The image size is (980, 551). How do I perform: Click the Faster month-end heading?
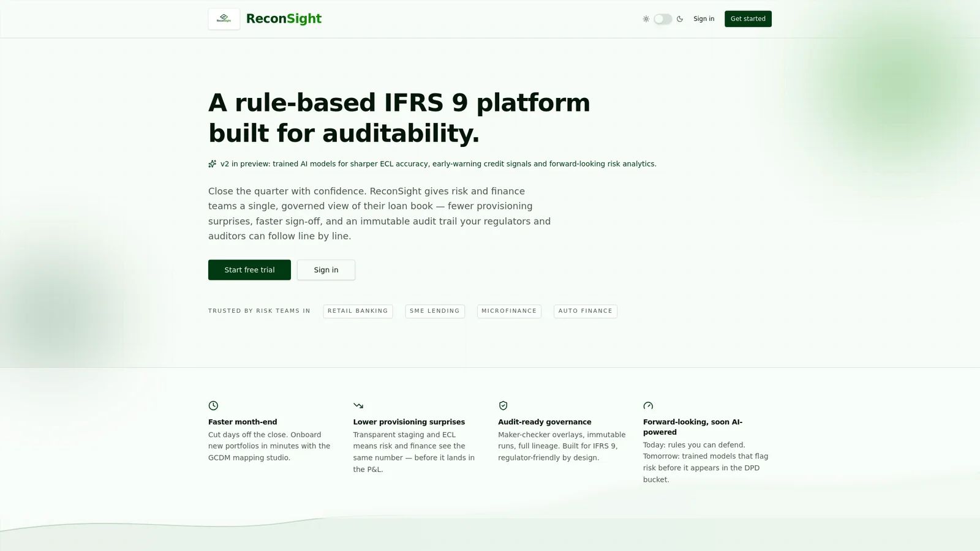243,422
